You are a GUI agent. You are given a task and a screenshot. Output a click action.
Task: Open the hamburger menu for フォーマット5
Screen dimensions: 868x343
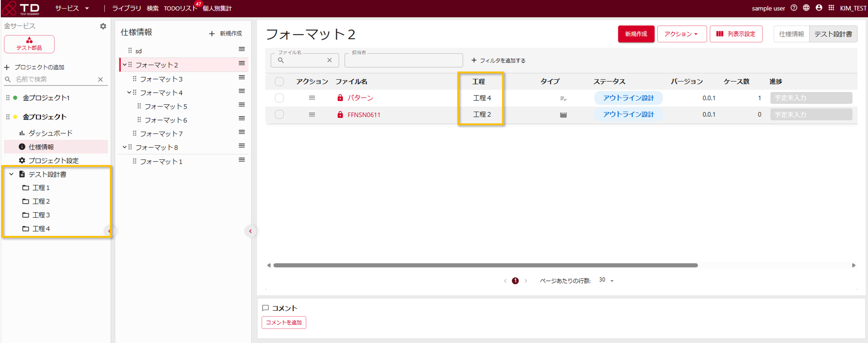point(242,105)
